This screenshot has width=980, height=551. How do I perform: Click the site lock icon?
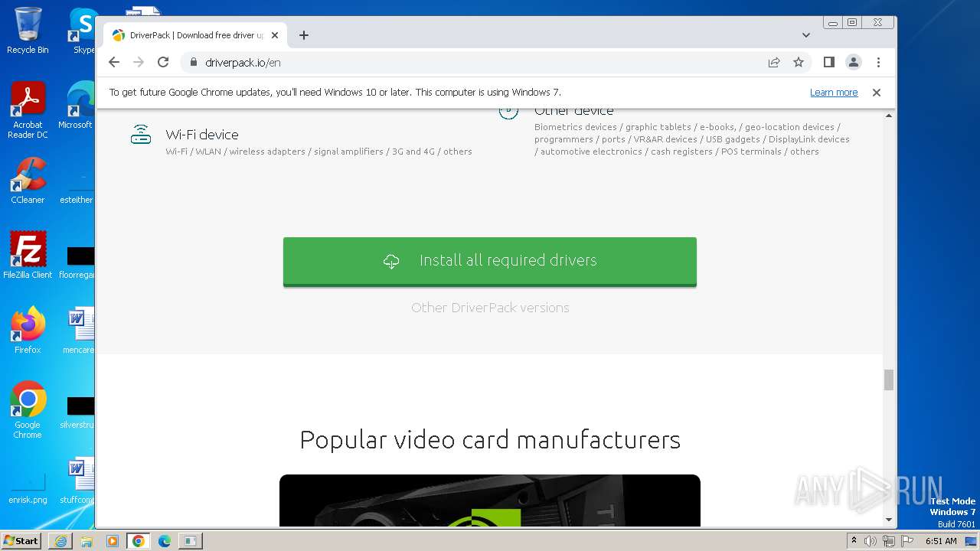[x=193, y=62]
